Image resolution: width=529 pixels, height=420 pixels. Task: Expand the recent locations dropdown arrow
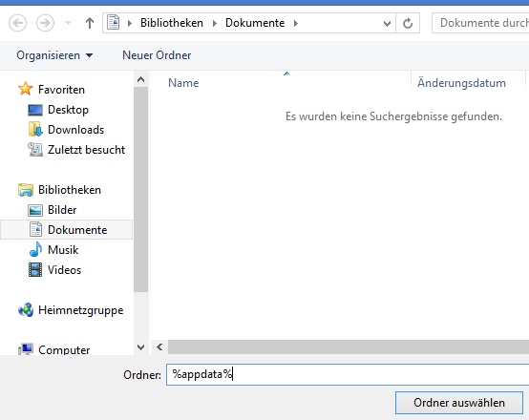coord(68,23)
